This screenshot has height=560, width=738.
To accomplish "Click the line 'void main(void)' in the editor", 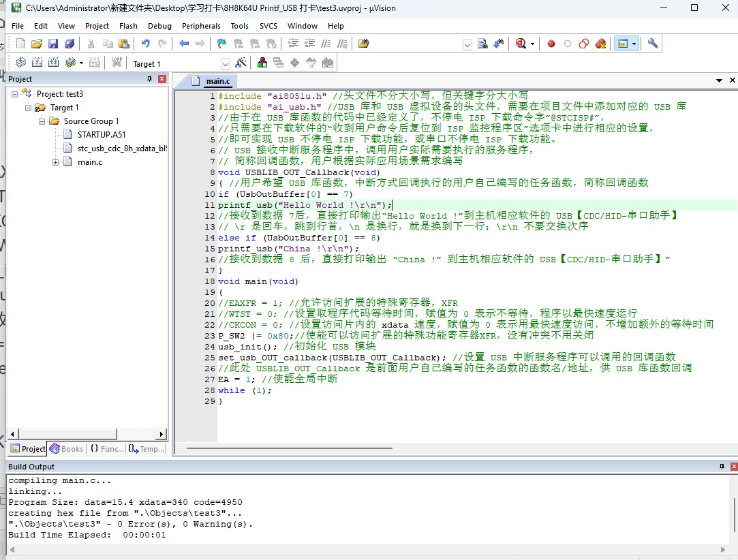I will click(x=258, y=281).
